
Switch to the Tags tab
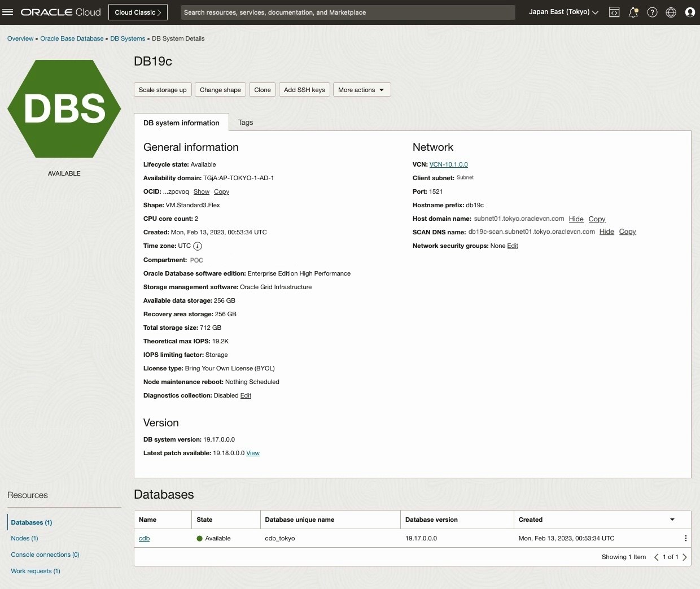click(x=246, y=122)
